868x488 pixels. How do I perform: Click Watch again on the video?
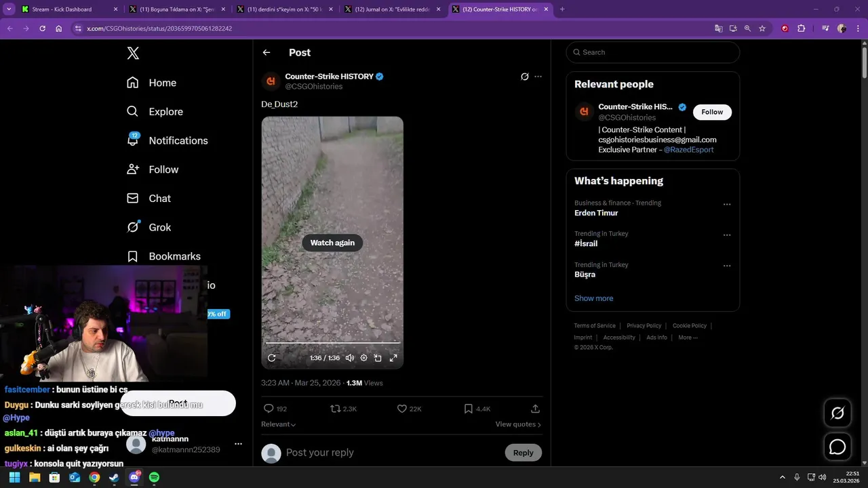tap(332, 243)
